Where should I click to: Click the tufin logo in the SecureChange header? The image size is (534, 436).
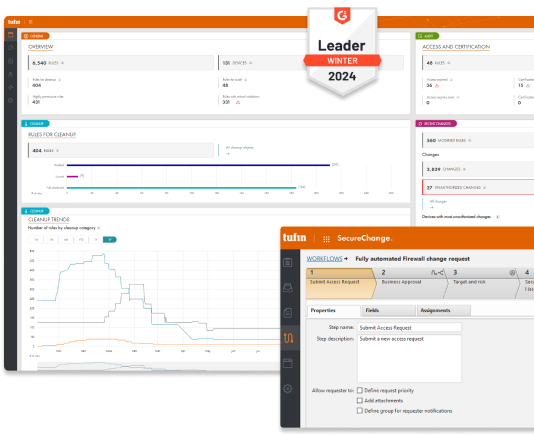(294, 237)
